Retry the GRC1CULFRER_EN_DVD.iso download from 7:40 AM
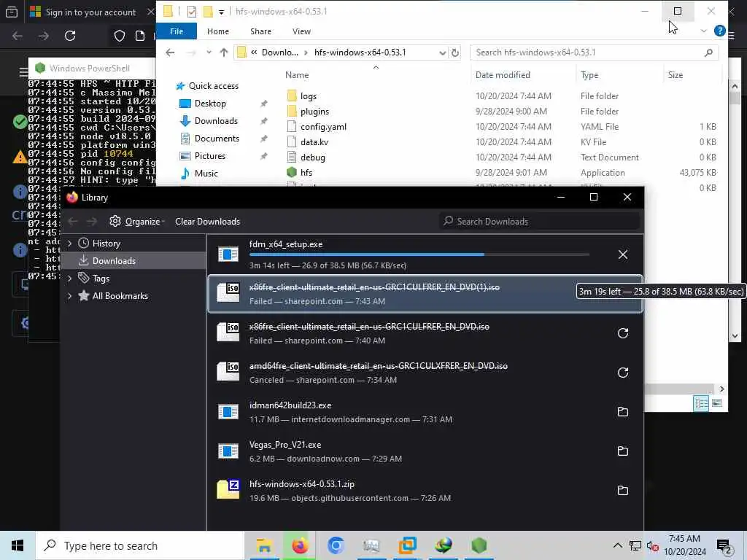747x560 pixels. 623,333
